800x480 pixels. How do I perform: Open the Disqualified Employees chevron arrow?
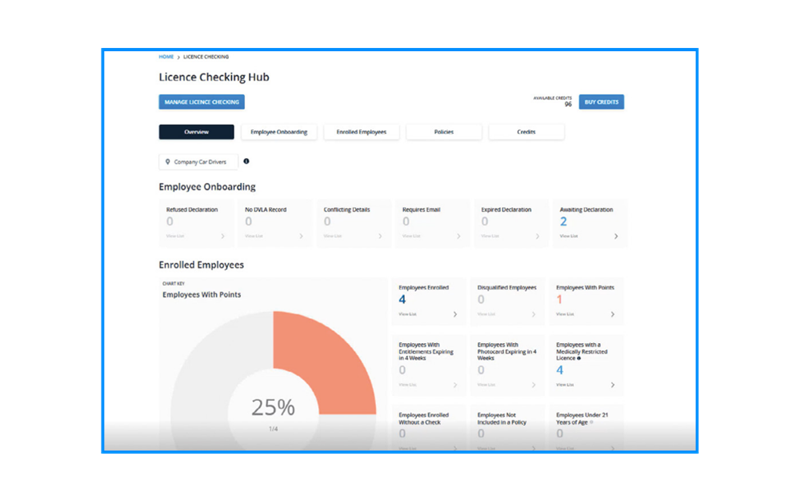534,314
